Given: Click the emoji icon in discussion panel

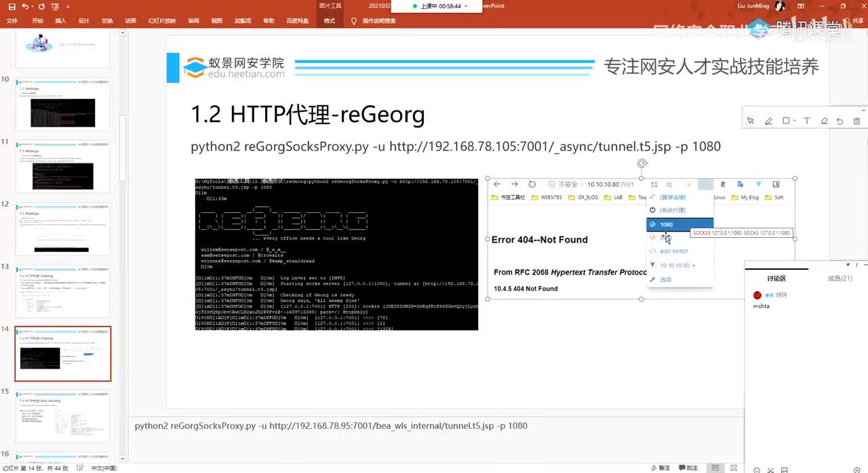Looking at the screenshot, I should pyautogui.click(x=757, y=470).
